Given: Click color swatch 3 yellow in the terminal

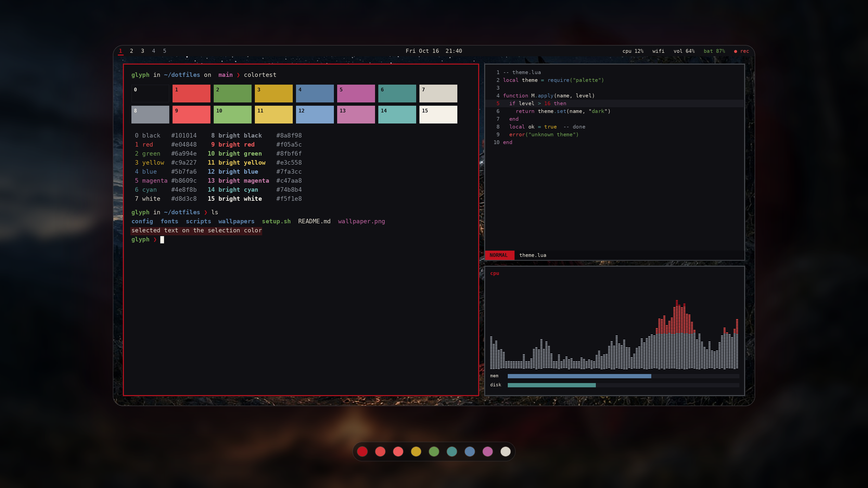Looking at the screenshot, I should [274, 93].
